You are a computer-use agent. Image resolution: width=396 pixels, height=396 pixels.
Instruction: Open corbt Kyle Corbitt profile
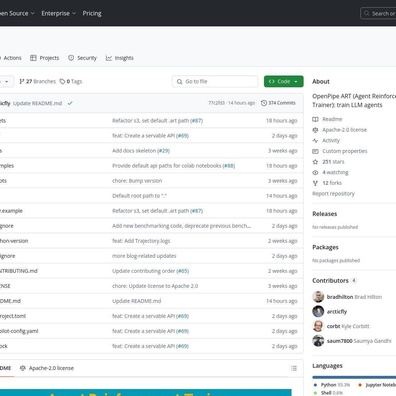[x=348, y=326]
